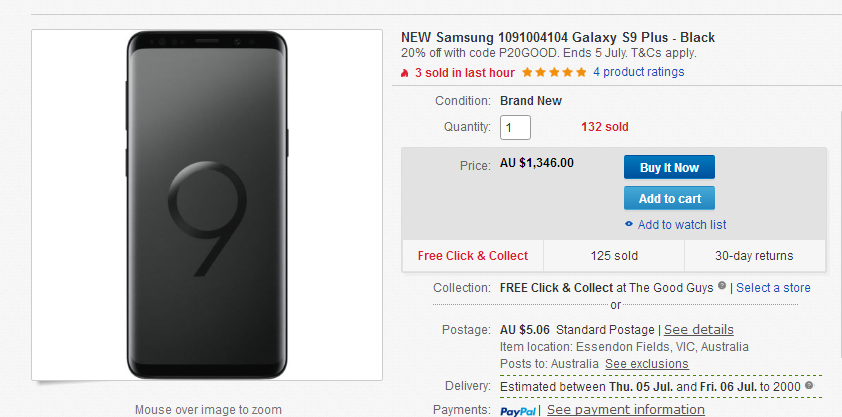
Task: Open the delivery estimate info icon
Action: [809, 385]
